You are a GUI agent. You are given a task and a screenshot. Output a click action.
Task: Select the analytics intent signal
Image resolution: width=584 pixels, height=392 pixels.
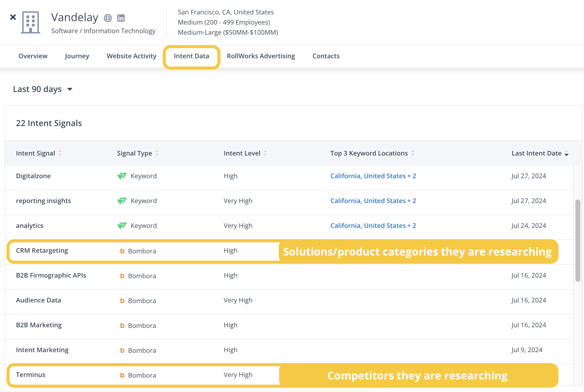29,226
